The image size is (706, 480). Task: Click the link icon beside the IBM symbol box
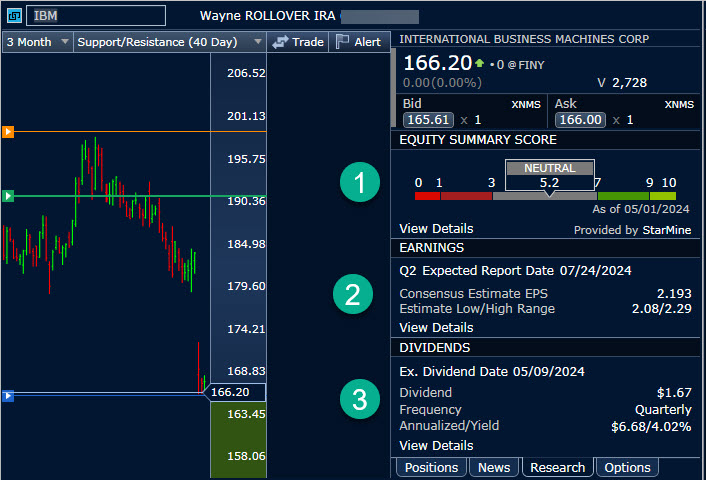(13, 16)
